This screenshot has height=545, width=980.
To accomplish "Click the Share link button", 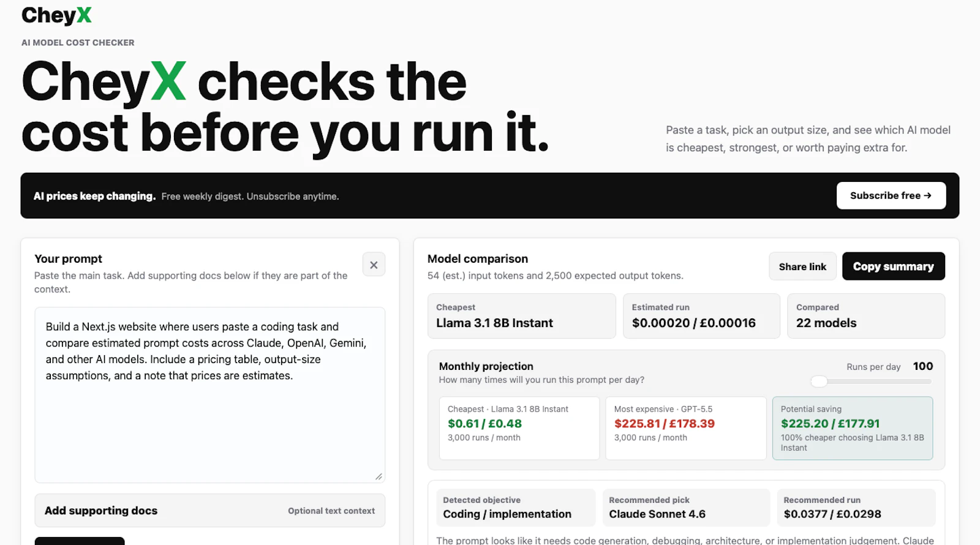I will 802,266.
